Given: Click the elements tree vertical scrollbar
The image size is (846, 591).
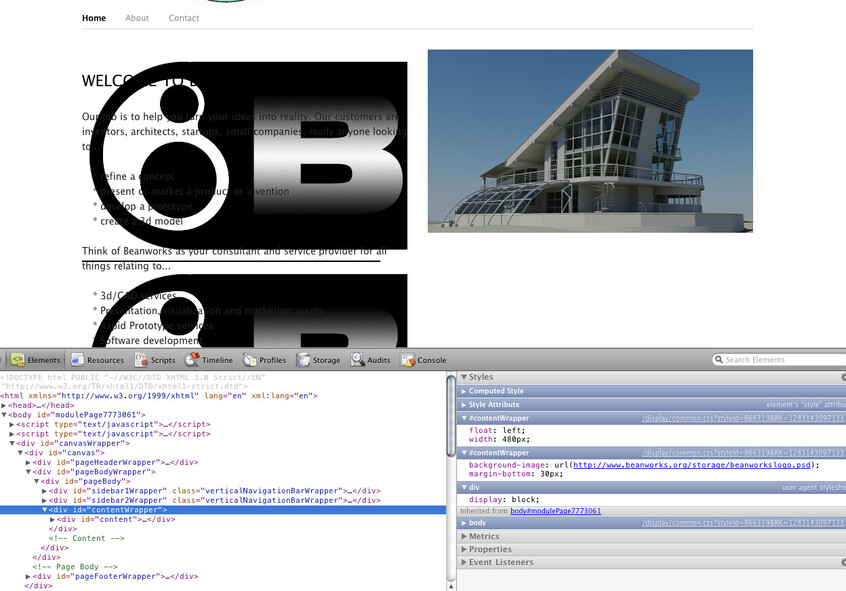Looking at the screenshot, I should (x=451, y=416).
